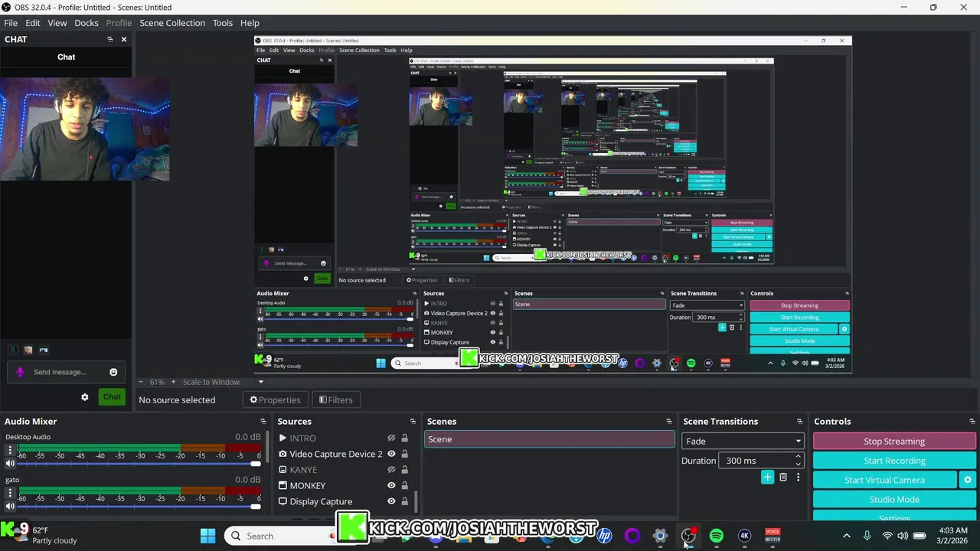Open the Windows Start menu
The image size is (980, 551).
pos(207,536)
